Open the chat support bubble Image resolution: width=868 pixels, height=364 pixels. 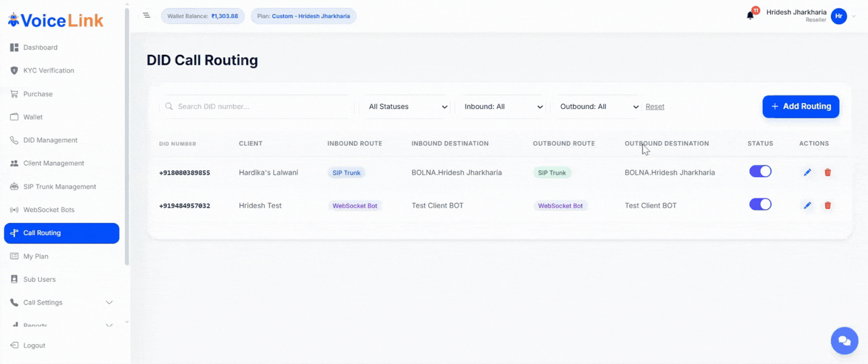[844, 341]
